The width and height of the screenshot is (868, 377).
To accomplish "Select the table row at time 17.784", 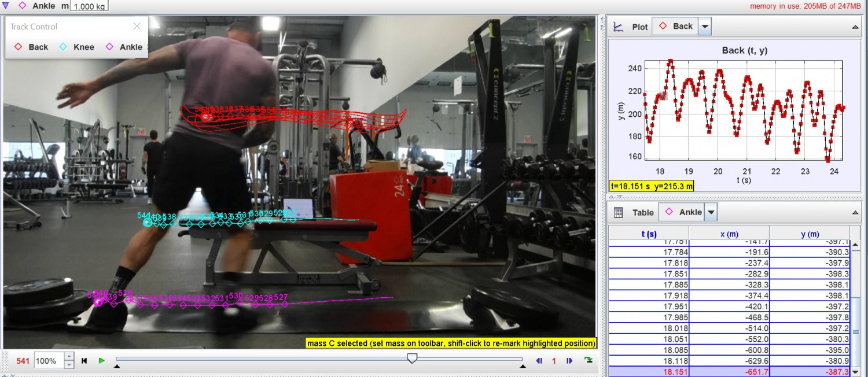I will coord(729,252).
